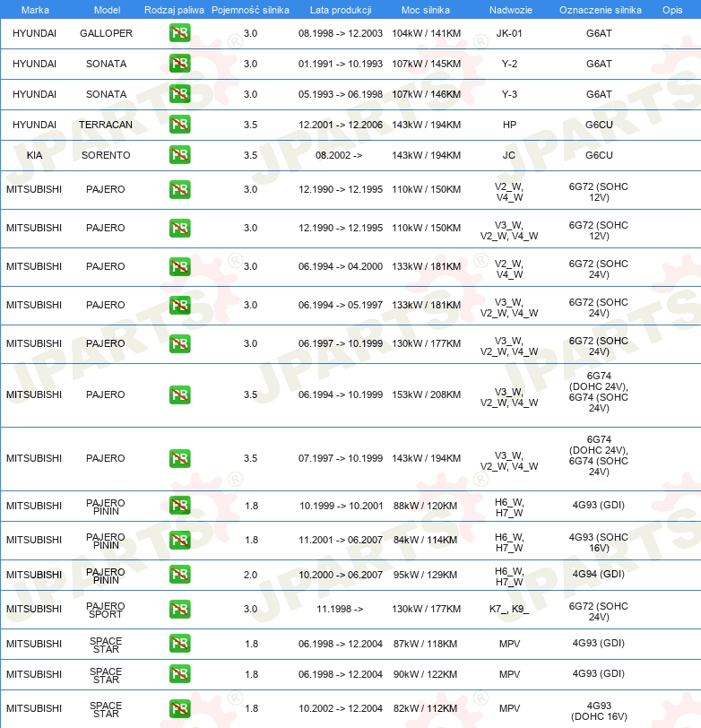Click the Opis column header
This screenshot has width=701, height=728.
coord(672,10)
